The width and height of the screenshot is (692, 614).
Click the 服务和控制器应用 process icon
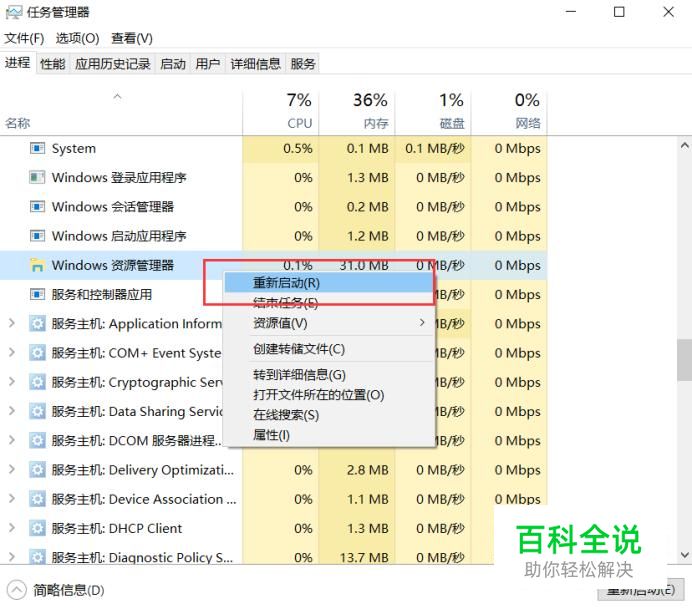[x=37, y=294]
